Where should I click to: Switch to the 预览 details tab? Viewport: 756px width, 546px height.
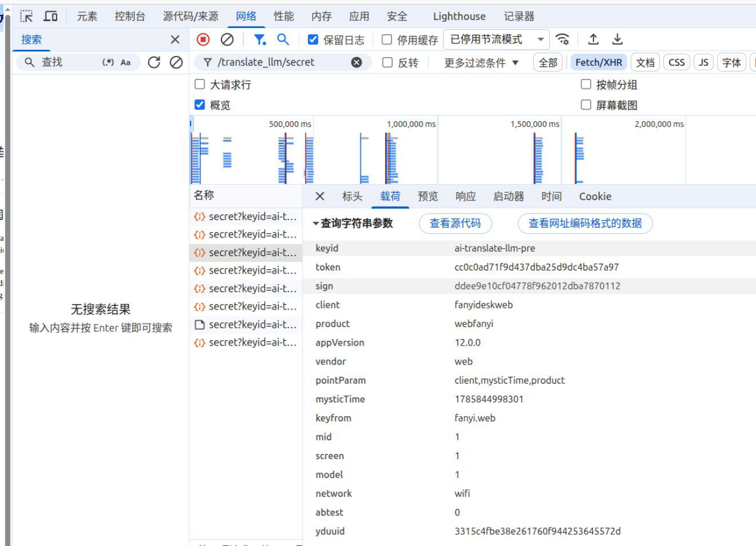428,197
